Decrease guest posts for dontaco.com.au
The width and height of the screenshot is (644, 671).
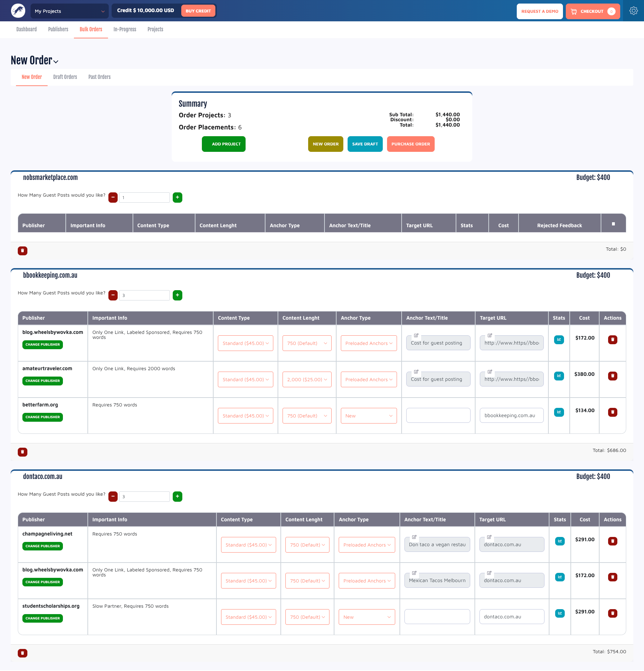[x=113, y=496]
